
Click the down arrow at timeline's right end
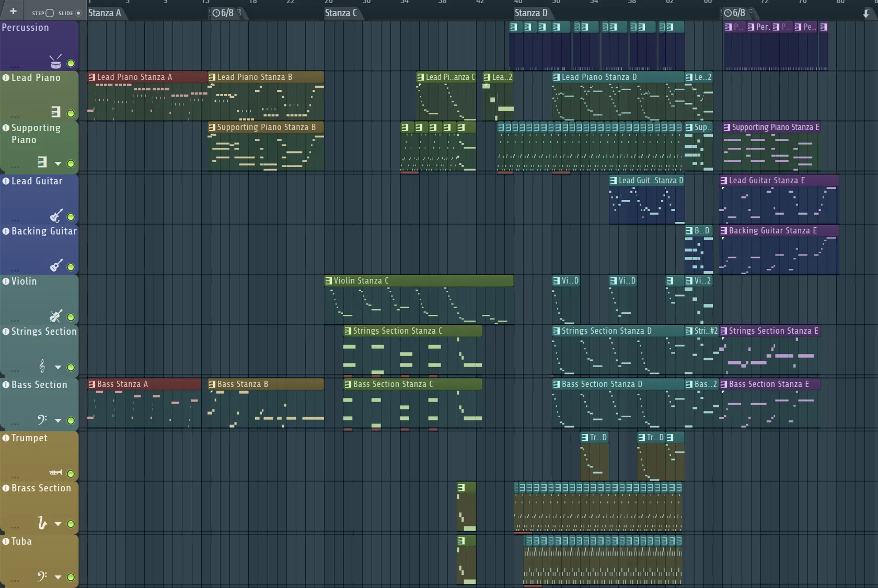coord(866,14)
